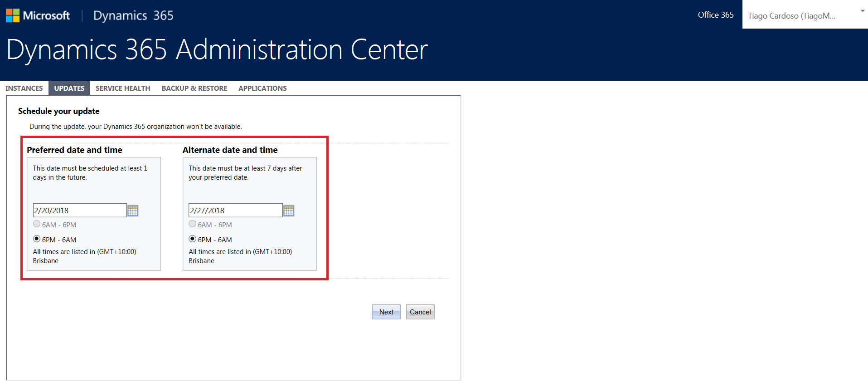The height and width of the screenshot is (382, 868).
Task: Go to the Service Health tab
Action: (123, 88)
